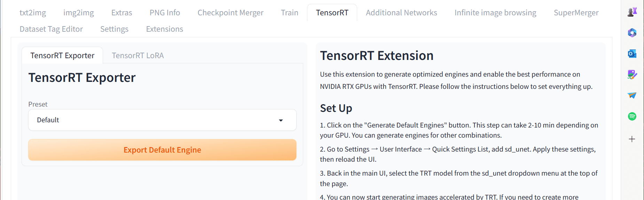Click the paper plane Drop icon
This screenshot has height=200, width=644.
pyautogui.click(x=632, y=95)
